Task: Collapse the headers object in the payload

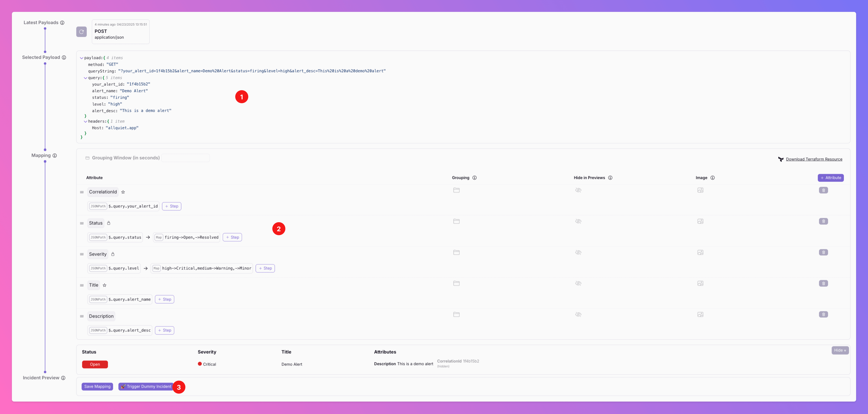Action: pos(86,122)
